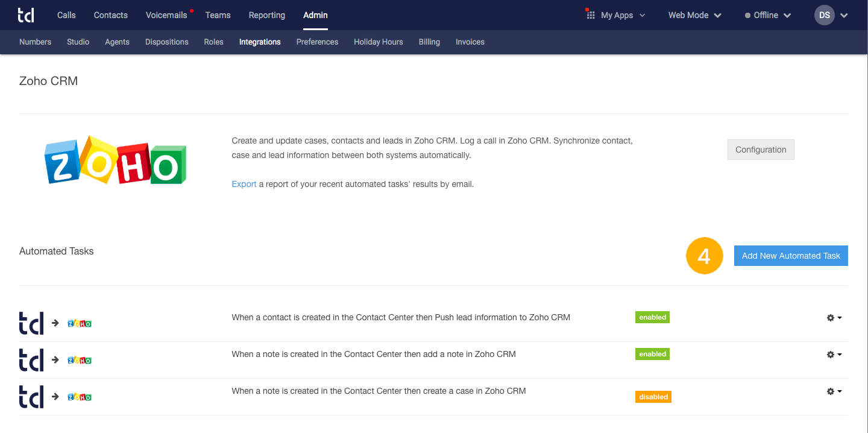868x433 pixels.
Task: Click the create a case task description
Action: click(x=379, y=391)
